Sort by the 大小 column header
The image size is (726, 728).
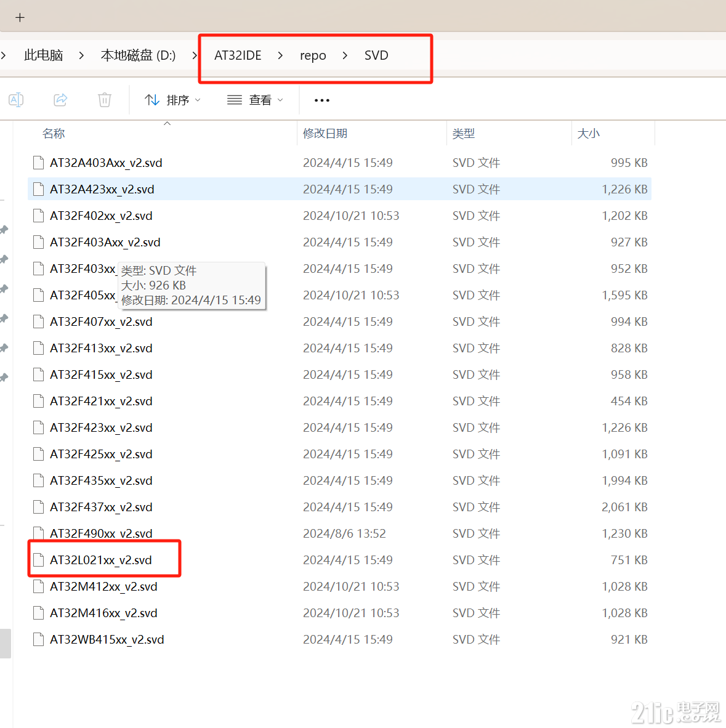588,134
